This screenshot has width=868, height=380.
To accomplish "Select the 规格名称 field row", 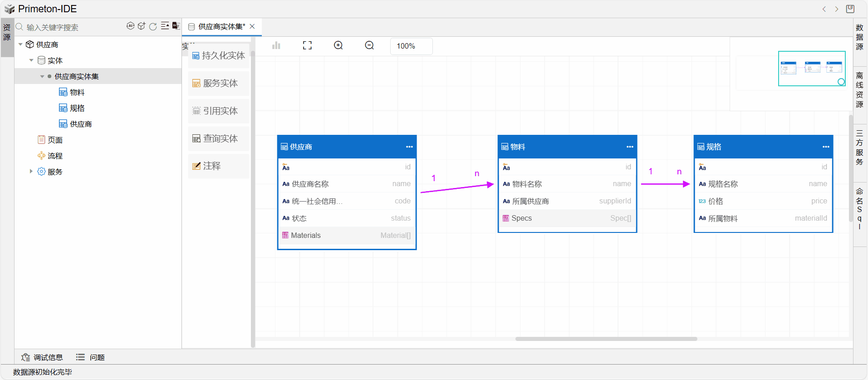I will (763, 184).
